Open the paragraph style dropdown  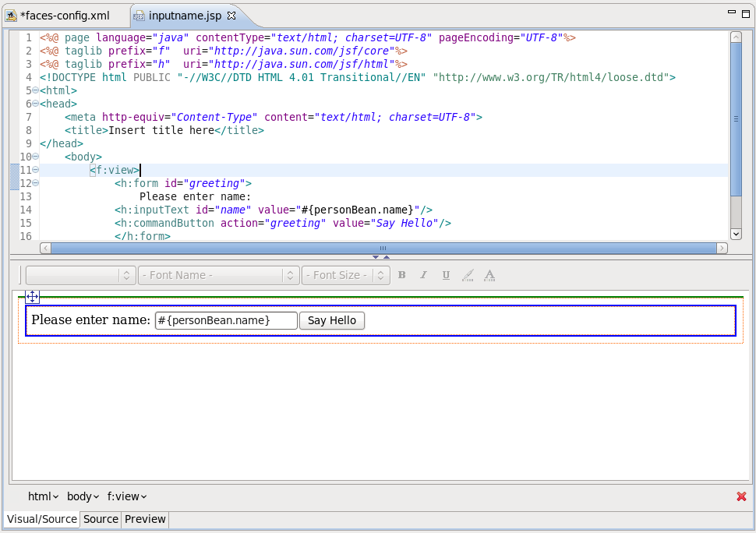click(x=79, y=275)
